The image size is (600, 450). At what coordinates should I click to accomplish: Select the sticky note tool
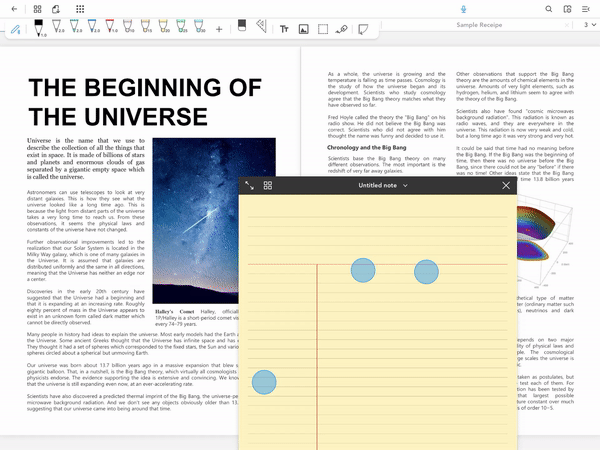[x=364, y=29]
